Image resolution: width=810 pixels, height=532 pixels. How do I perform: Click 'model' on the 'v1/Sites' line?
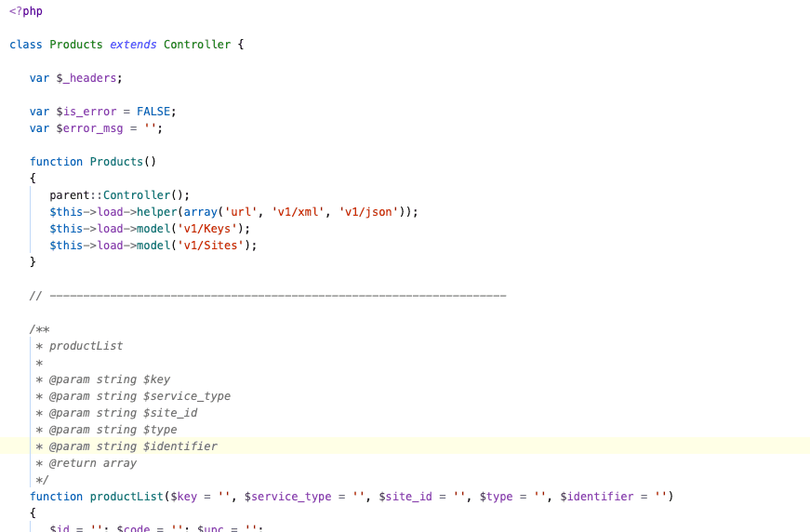tap(153, 246)
